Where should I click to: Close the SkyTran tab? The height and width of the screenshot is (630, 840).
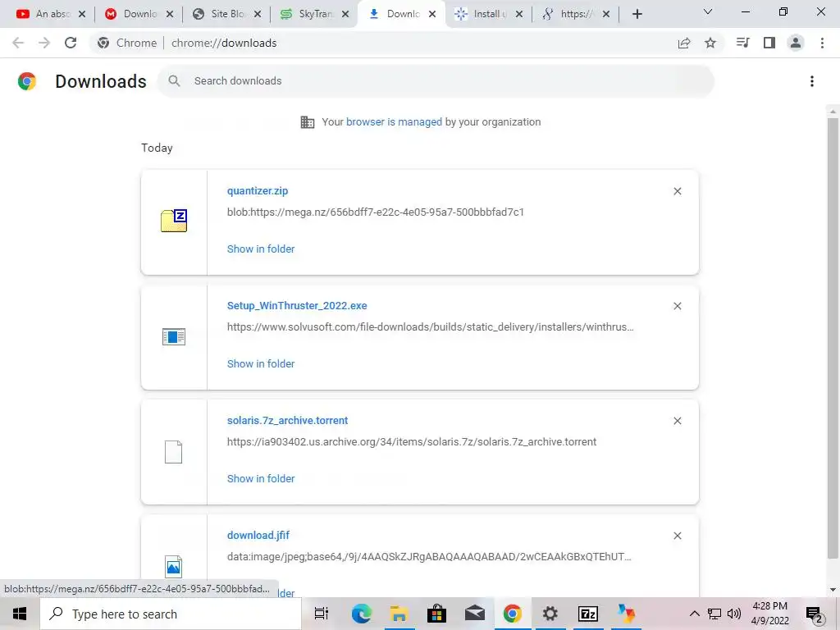click(345, 14)
